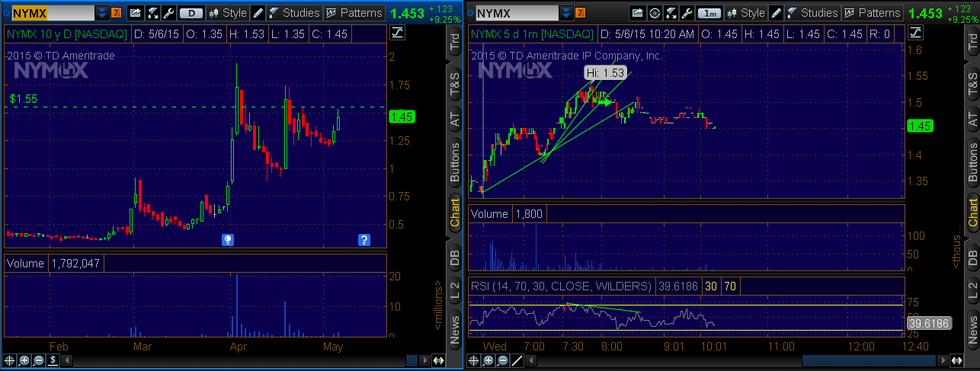Select pan crosshair tool at right chart bottom
The height and width of the screenshot is (371, 980).
click(x=474, y=360)
